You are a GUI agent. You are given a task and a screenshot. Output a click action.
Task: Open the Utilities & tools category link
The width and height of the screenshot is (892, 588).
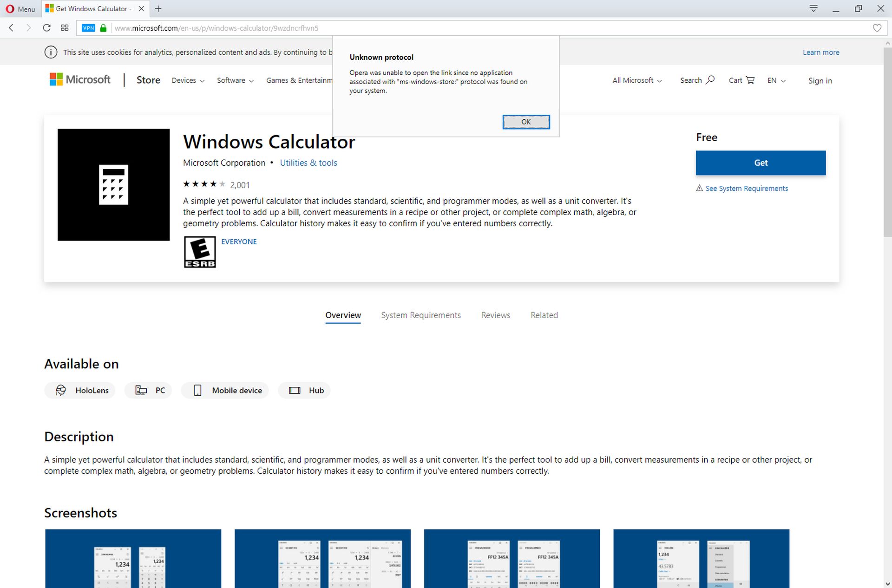(308, 163)
